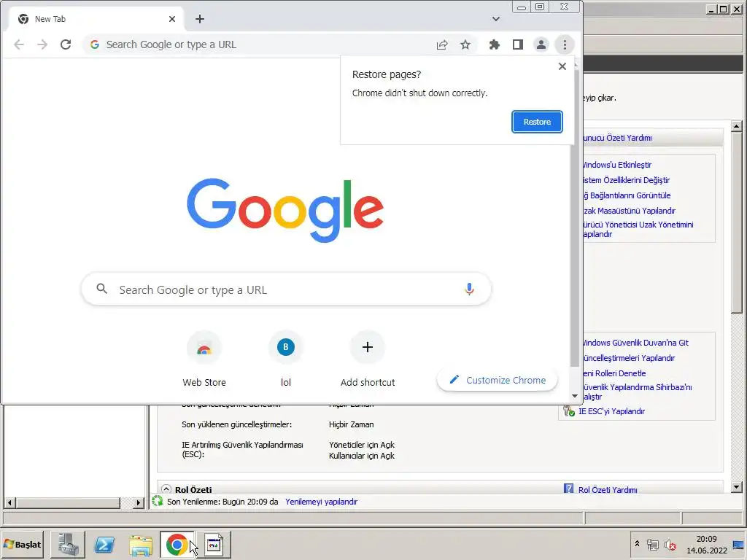This screenshot has width=747, height=560.
Task: Click Yeni Rolleri Denetle link
Action: [x=614, y=373]
